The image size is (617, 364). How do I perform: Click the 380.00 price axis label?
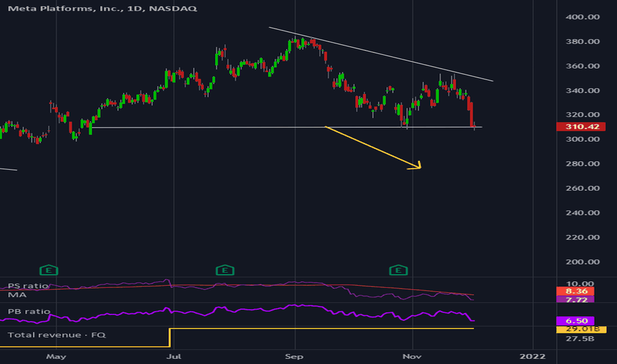tap(583, 41)
